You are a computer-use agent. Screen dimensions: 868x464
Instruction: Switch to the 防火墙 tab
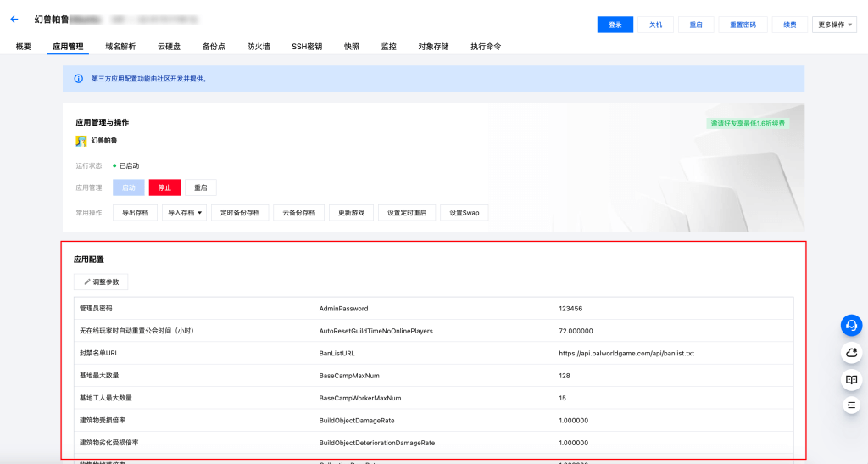(260, 47)
